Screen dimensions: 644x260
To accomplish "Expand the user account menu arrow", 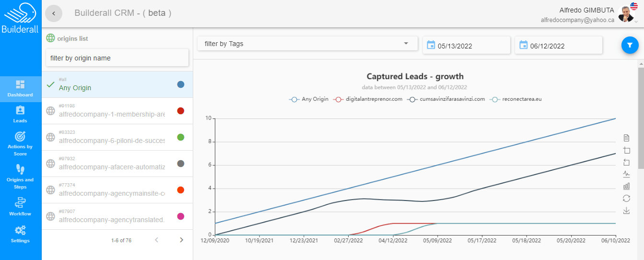I will pos(636,22).
